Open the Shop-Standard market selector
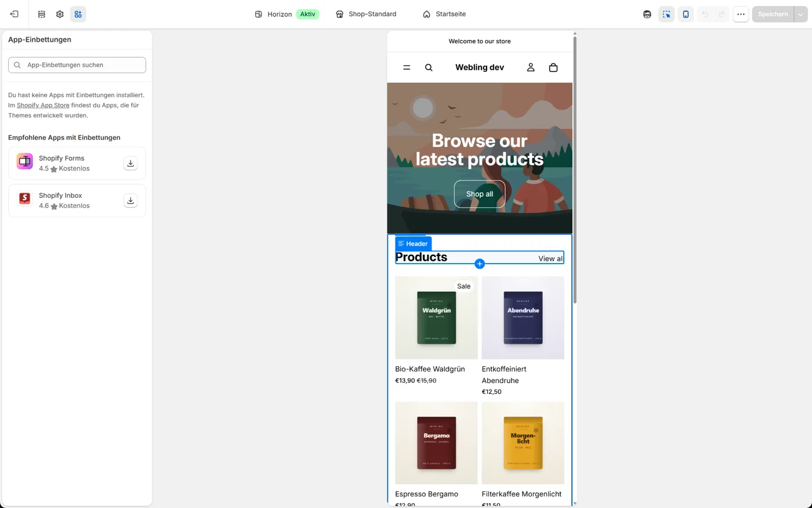This screenshot has width=812, height=508. click(366, 14)
